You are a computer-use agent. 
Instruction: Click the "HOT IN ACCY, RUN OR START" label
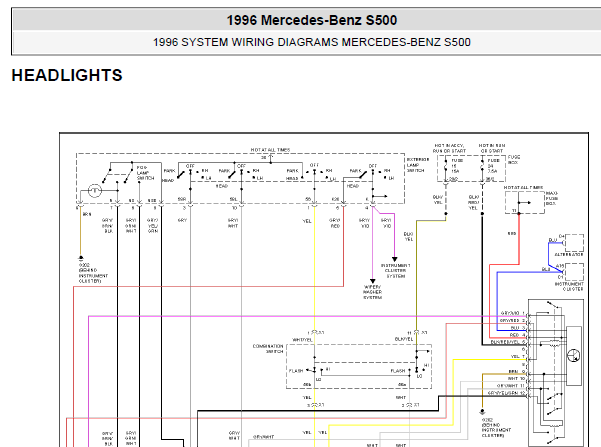point(449,148)
